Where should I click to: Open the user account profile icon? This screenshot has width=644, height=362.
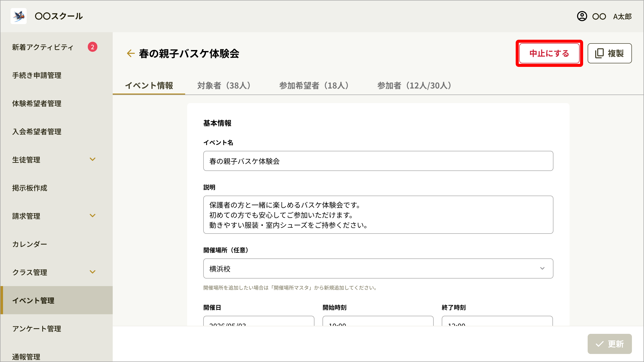click(x=582, y=16)
